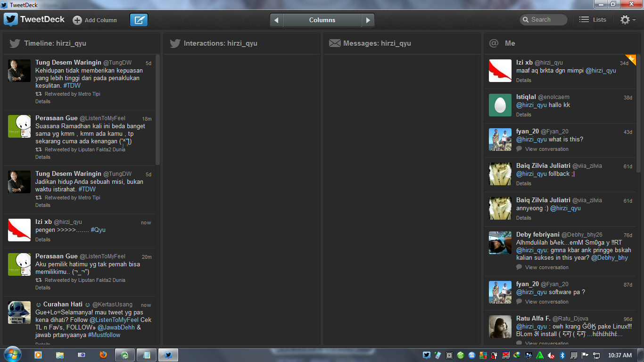View conversation on Deby febriyani tweet

[547, 267]
